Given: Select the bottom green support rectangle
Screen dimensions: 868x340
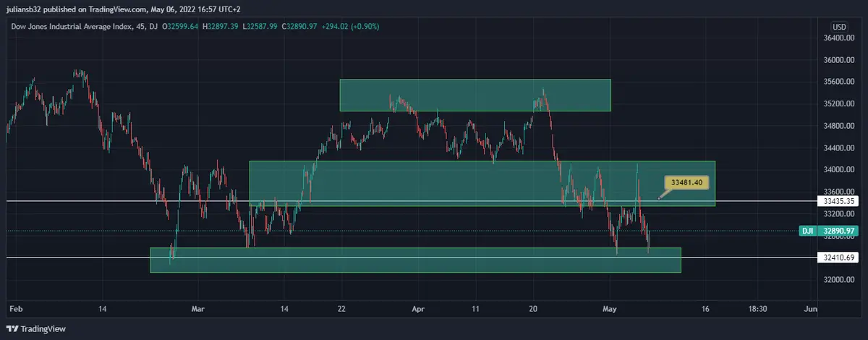Looking at the screenshot, I should point(414,260).
